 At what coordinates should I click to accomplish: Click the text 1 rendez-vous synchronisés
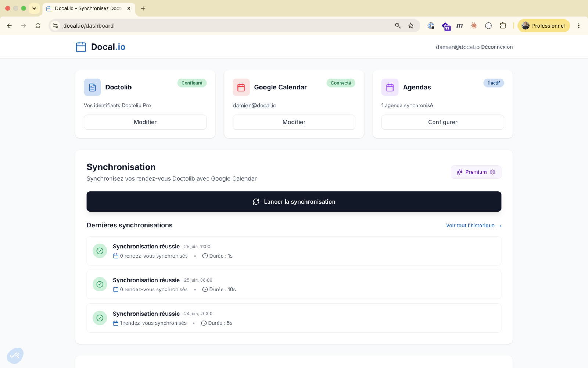(153, 323)
